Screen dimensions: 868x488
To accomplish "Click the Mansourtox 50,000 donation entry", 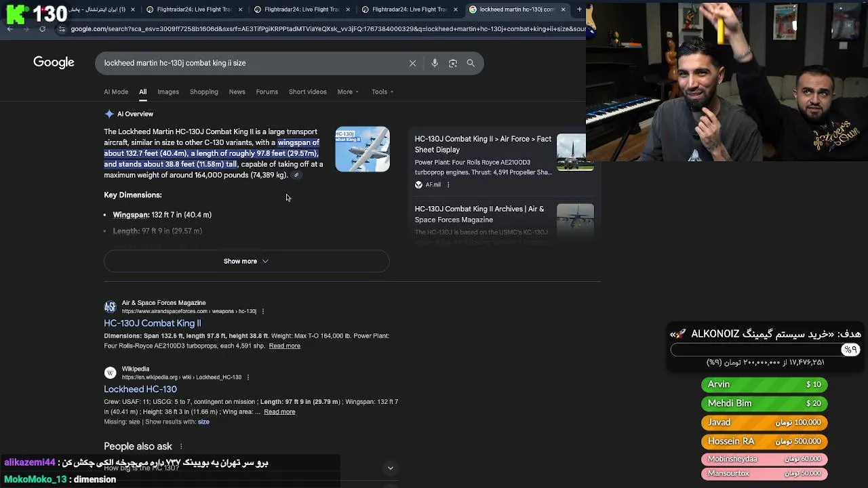I will tap(764, 474).
